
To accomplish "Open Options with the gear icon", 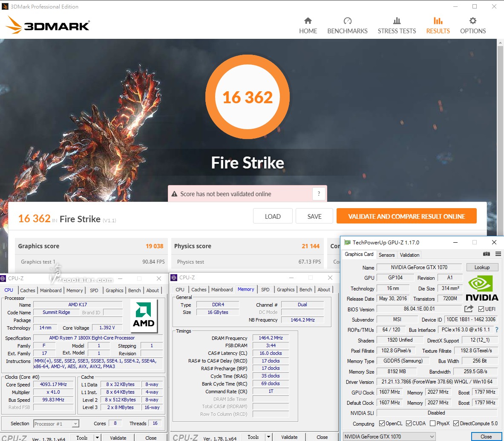I will pyautogui.click(x=473, y=21).
